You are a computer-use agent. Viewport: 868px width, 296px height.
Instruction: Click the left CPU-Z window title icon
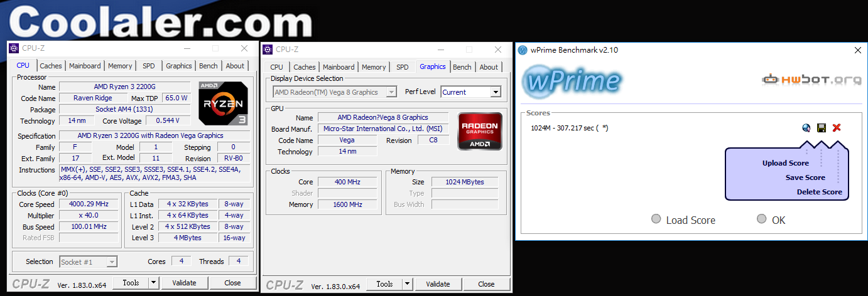(14, 48)
